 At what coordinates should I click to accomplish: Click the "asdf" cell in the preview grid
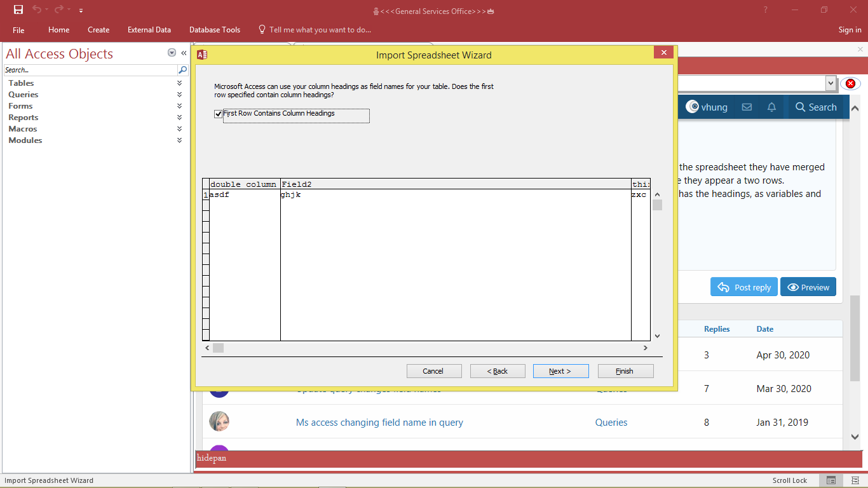pos(245,194)
